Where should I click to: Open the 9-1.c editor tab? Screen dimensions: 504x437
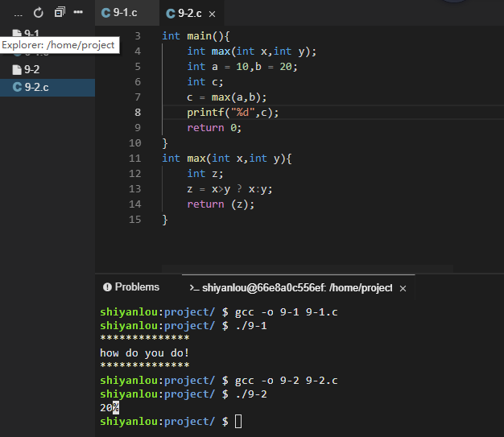(127, 13)
